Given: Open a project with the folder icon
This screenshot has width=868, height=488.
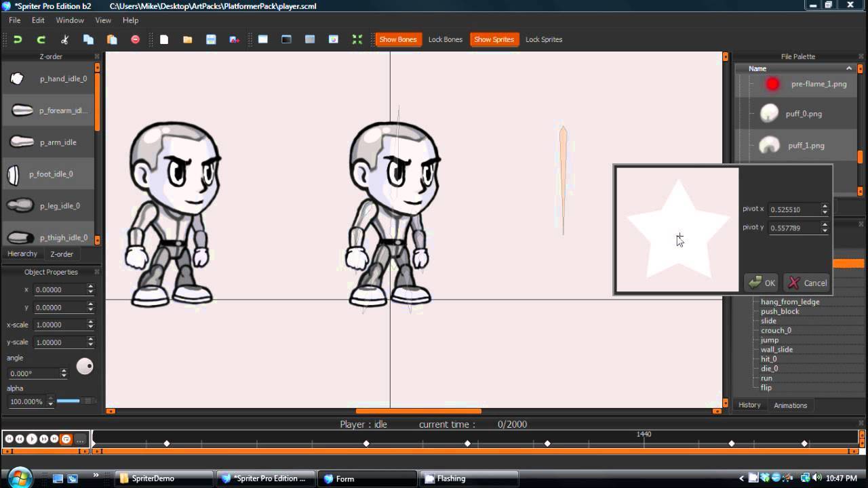Looking at the screenshot, I should coord(188,39).
